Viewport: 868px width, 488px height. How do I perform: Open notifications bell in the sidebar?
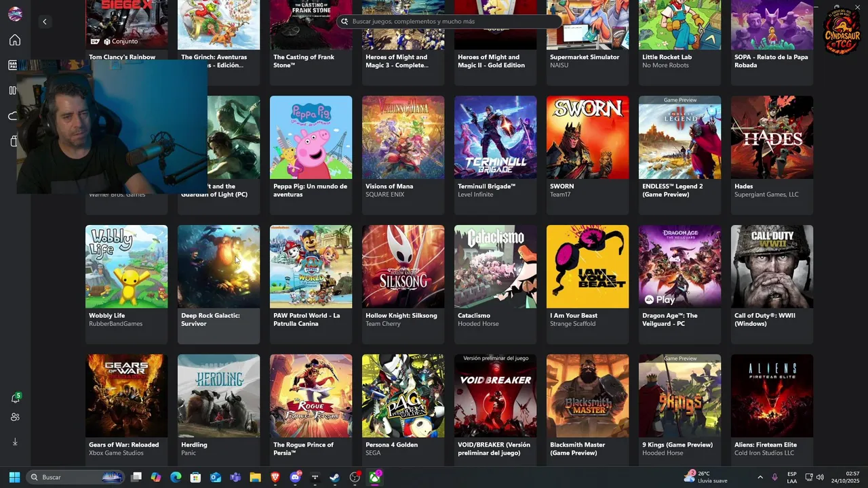pos(15,398)
